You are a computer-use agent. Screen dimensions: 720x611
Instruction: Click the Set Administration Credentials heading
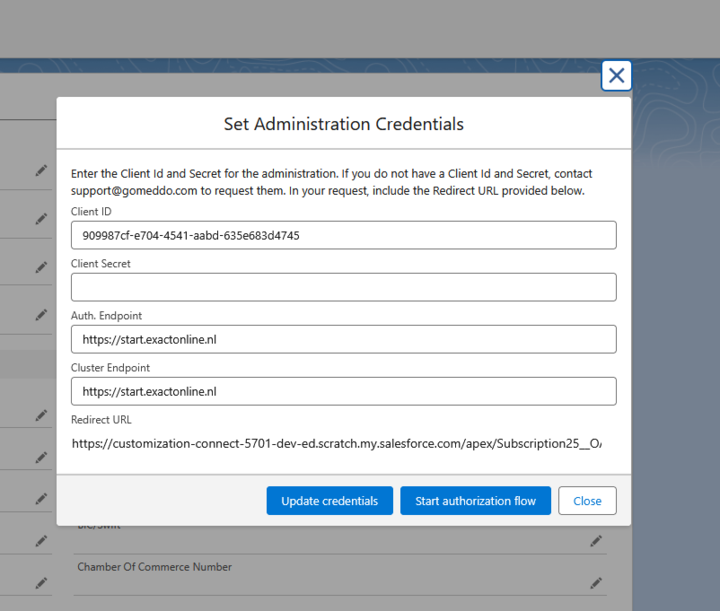[343, 124]
